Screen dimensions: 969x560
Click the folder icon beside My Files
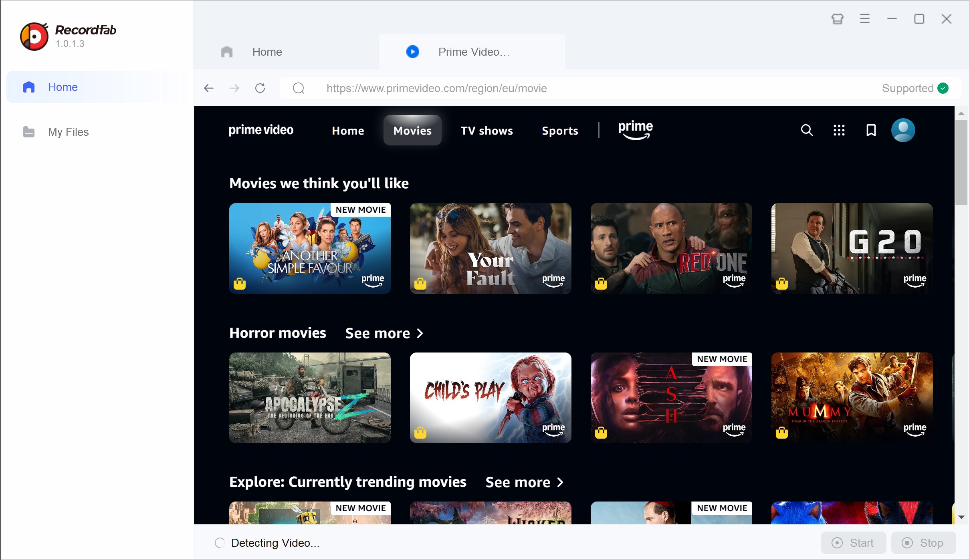click(29, 132)
